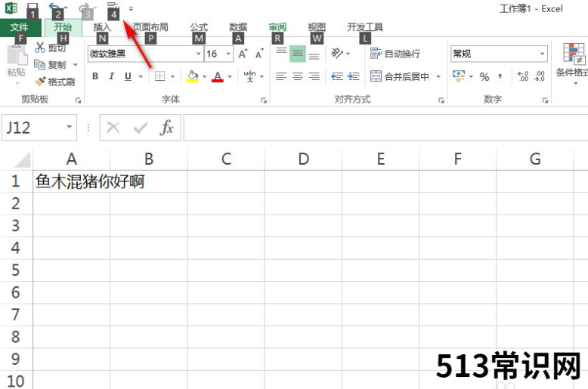Select Middle Align icon
Viewport: 588px width, 389px height.
point(298,54)
